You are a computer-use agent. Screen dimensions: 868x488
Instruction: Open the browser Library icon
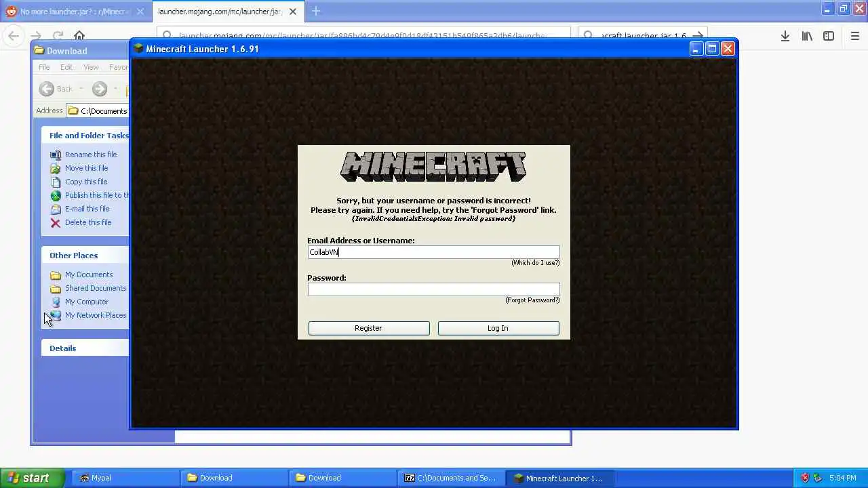(807, 37)
